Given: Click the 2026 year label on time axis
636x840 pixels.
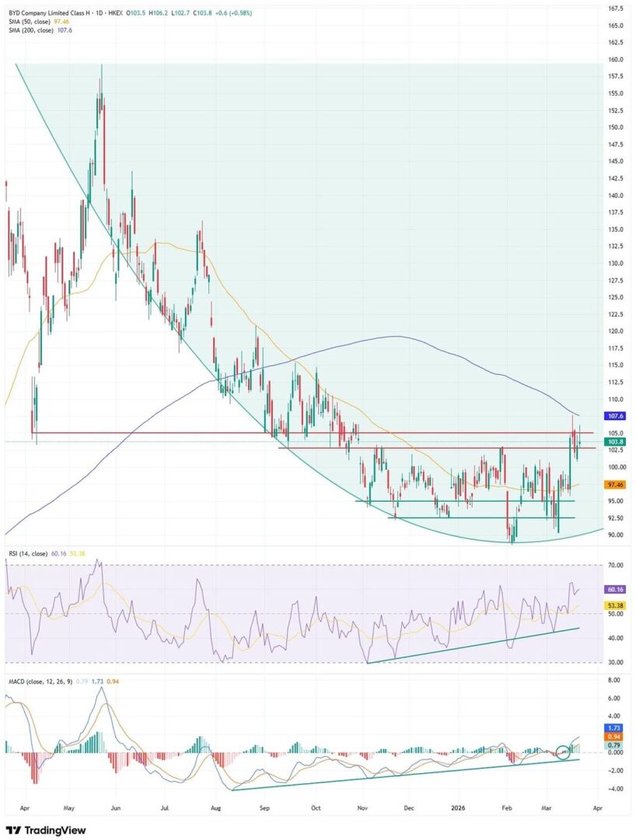Looking at the screenshot, I should coord(456,807).
